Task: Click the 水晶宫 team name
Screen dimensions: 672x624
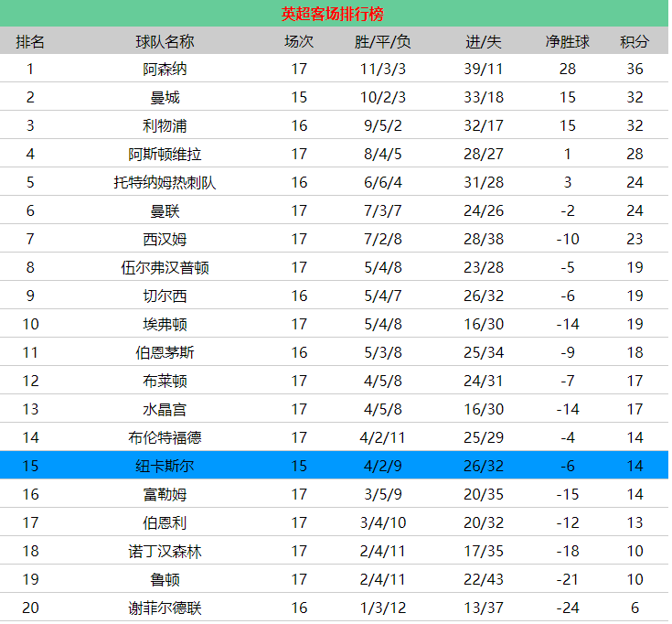Action: 165,410
